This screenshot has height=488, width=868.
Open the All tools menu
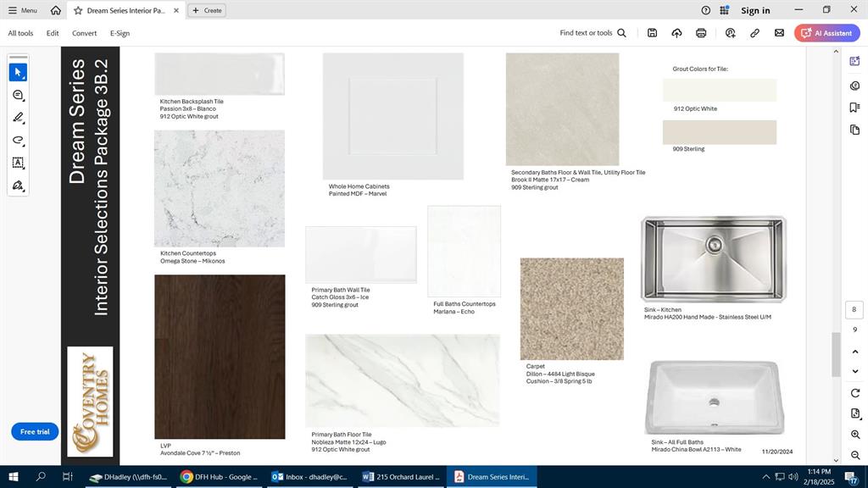(x=20, y=33)
